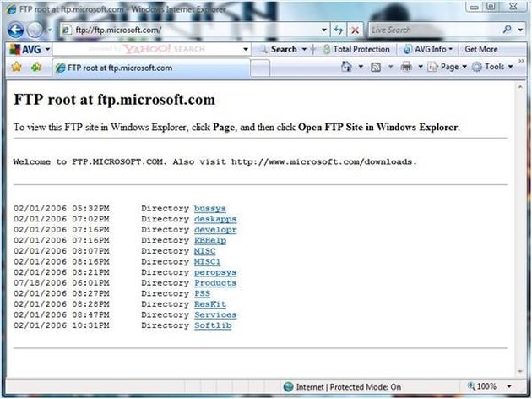Click the Refresh page icon
This screenshot has width=532, height=399.
pyautogui.click(x=339, y=30)
